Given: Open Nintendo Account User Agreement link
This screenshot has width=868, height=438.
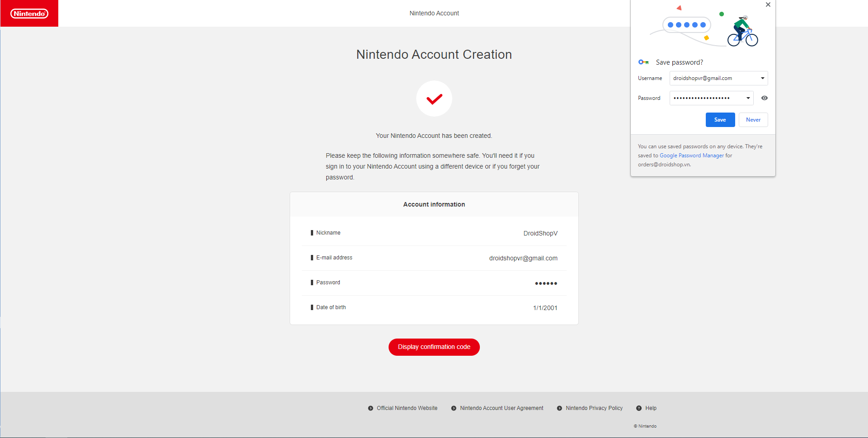Looking at the screenshot, I should [x=502, y=408].
